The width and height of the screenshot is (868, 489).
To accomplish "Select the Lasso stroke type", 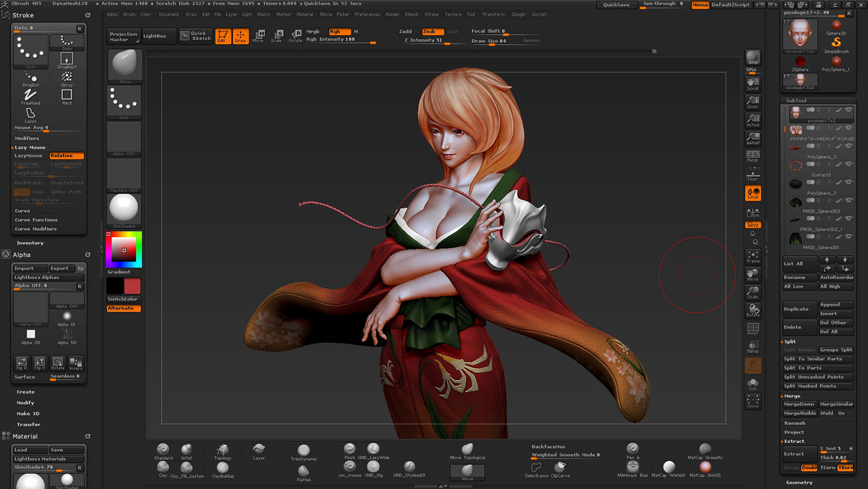I will [x=30, y=115].
